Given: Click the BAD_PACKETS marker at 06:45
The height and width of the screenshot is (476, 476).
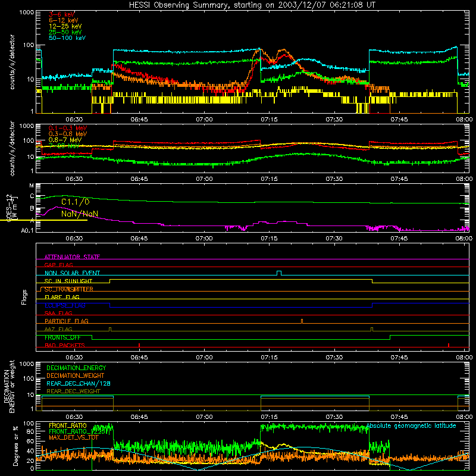Looking at the screenshot, I should pos(139,345).
